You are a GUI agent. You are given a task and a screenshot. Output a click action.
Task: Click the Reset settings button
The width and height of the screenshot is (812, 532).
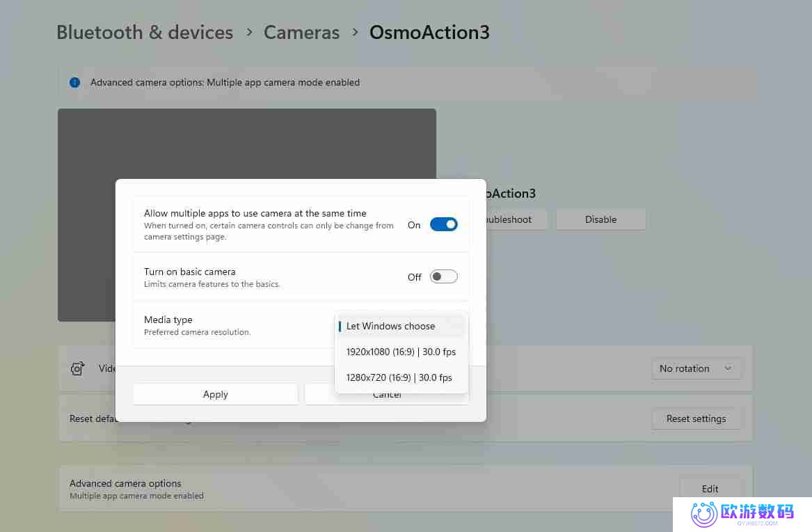(695, 418)
